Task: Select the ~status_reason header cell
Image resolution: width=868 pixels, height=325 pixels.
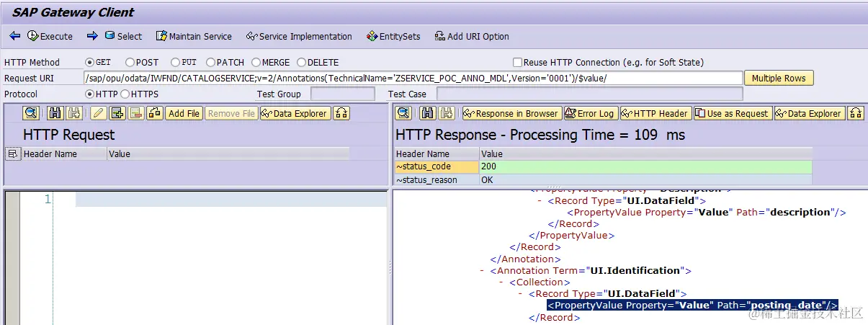Action: point(437,179)
